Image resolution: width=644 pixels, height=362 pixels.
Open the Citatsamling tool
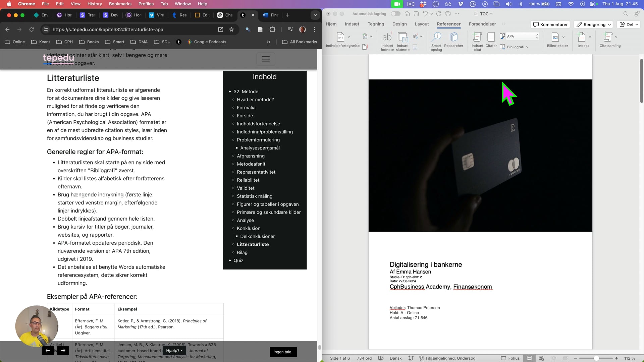click(x=610, y=40)
